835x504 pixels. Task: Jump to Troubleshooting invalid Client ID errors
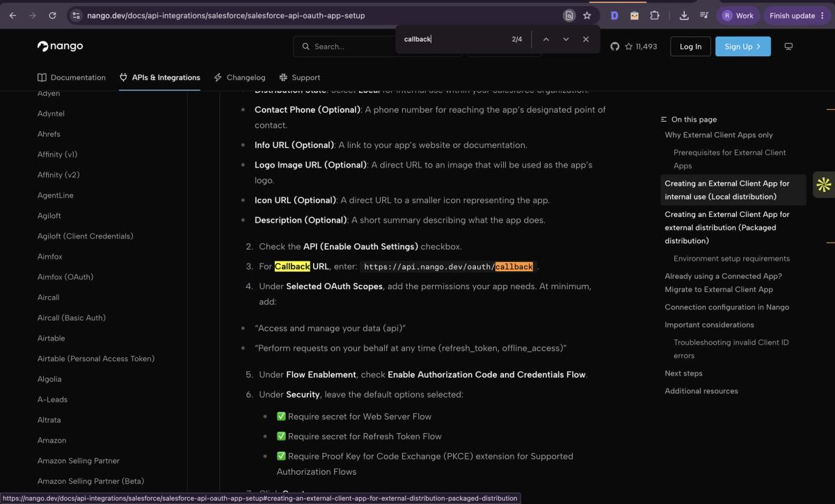(731, 349)
